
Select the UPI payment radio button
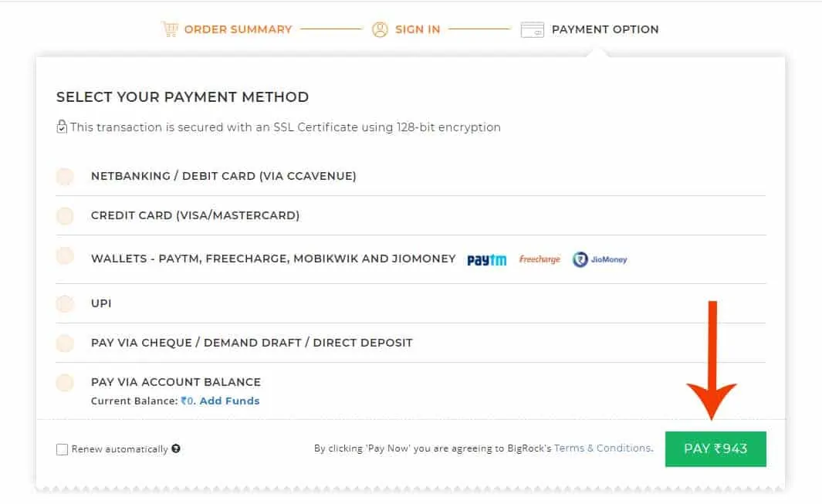tap(65, 303)
